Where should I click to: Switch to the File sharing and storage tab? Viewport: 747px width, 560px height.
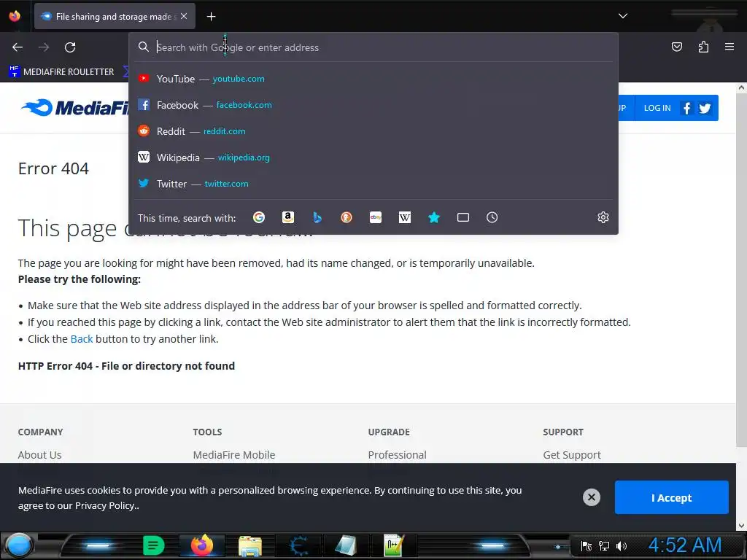(x=115, y=17)
